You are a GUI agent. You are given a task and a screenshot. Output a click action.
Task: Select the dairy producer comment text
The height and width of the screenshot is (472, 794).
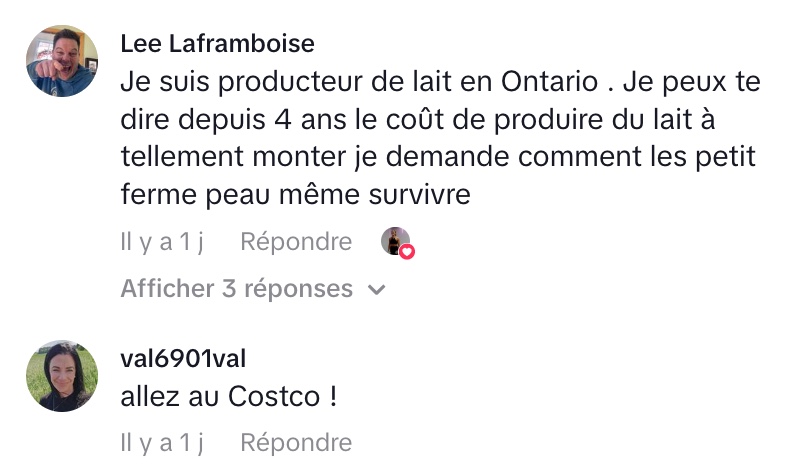pos(437,137)
